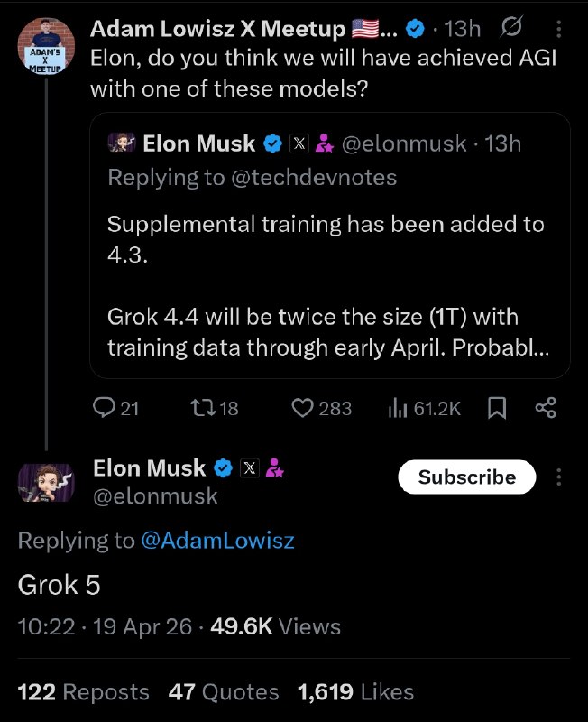
Task: Open the @AdamLowisz mention link
Action: tap(216, 541)
